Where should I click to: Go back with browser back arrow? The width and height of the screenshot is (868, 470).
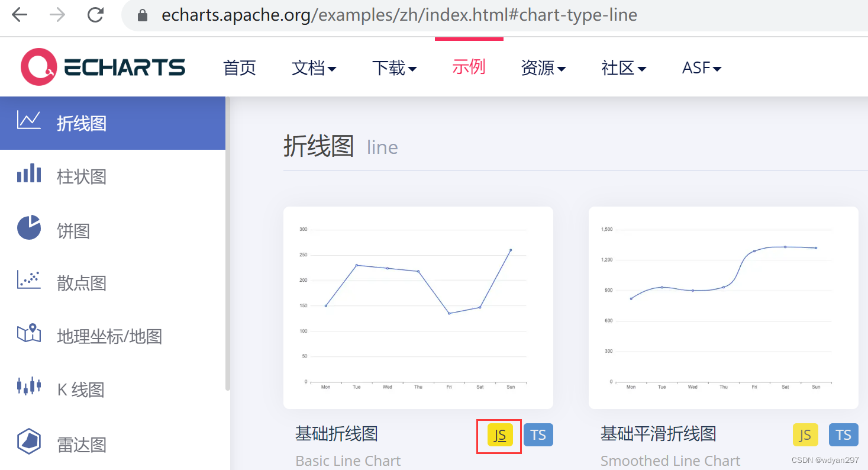[20, 15]
